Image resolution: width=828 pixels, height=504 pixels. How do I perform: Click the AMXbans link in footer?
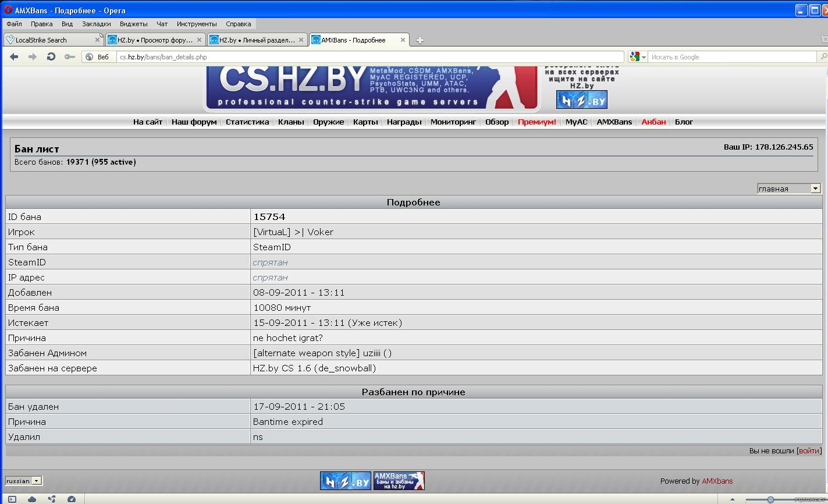(x=717, y=481)
